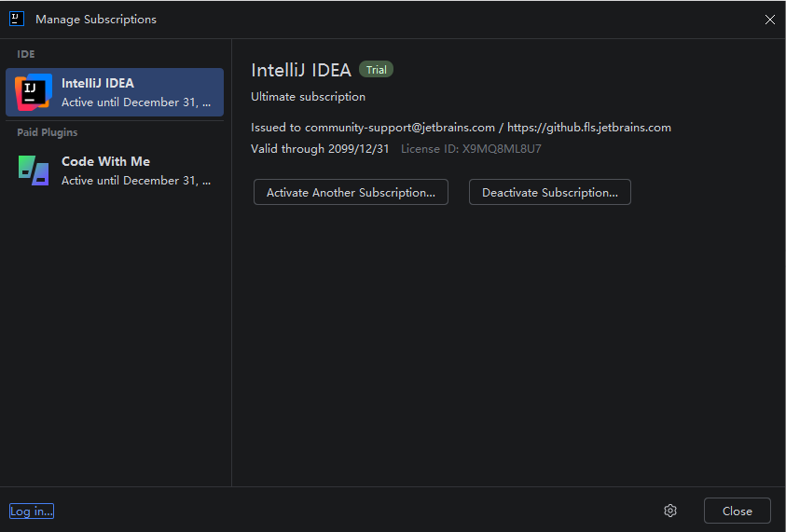The height and width of the screenshot is (532, 786).
Task: Click the Log in link
Action: click(32, 511)
